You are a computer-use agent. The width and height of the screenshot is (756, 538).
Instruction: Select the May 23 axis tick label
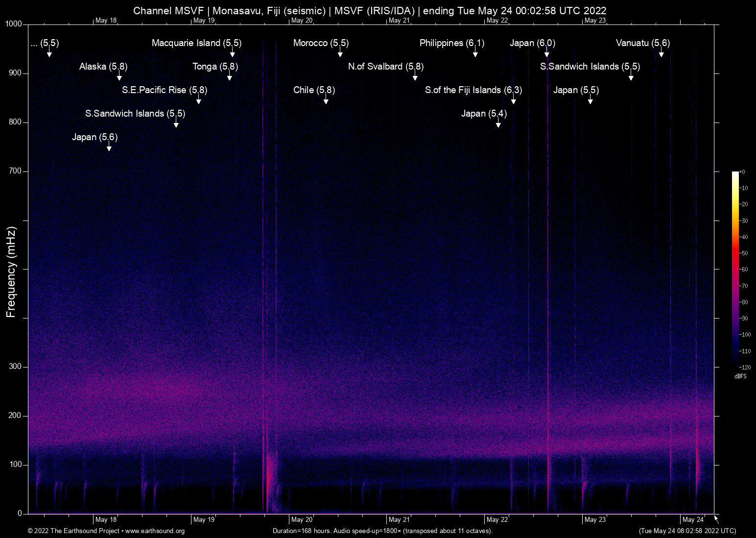[595, 519]
